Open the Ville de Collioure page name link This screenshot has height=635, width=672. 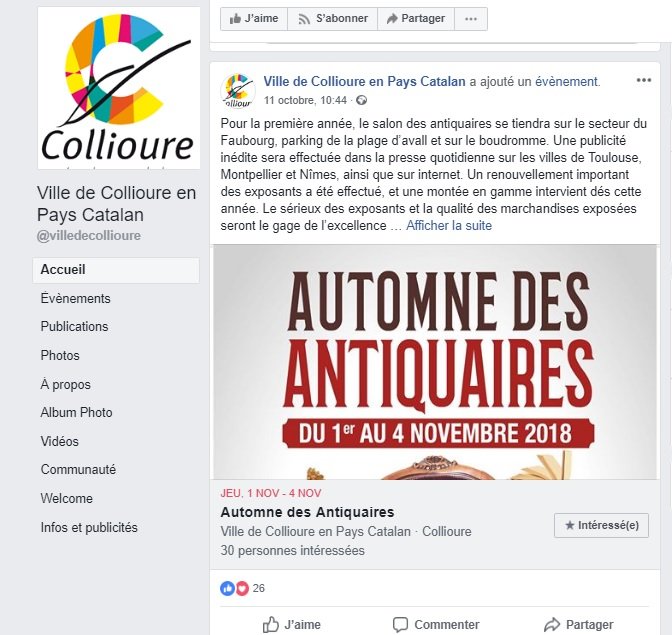click(x=364, y=81)
